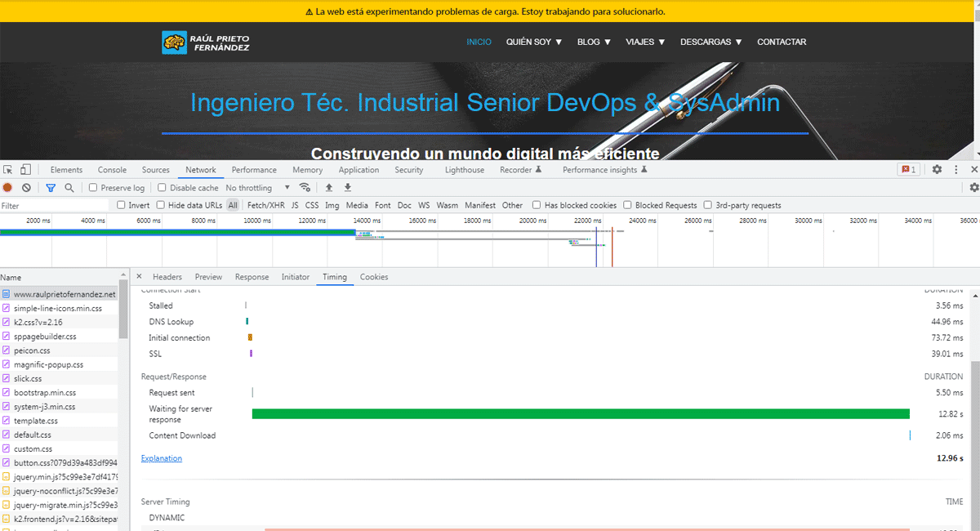
Task: Select the inspect element tool
Action: 8,169
